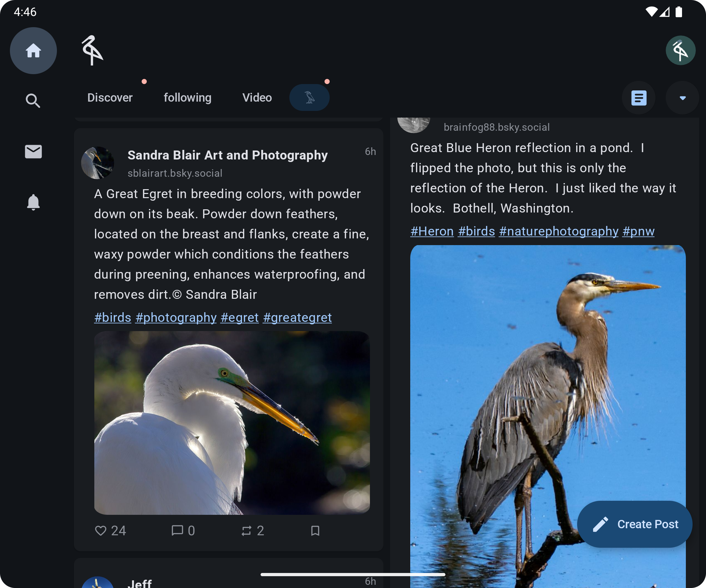
Task: Bookmark the Great Egret post
Action: pos(315,530)
